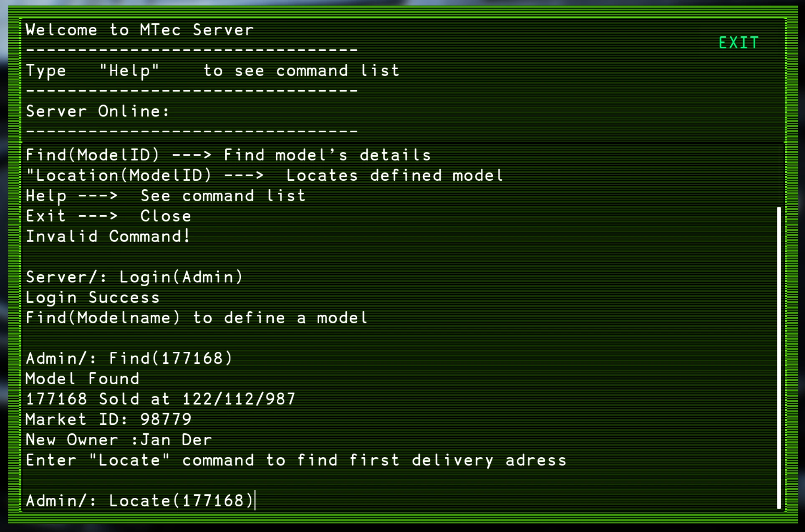
Task: Select the "Market ID: 98779" line
Action: tap(109, 419)
